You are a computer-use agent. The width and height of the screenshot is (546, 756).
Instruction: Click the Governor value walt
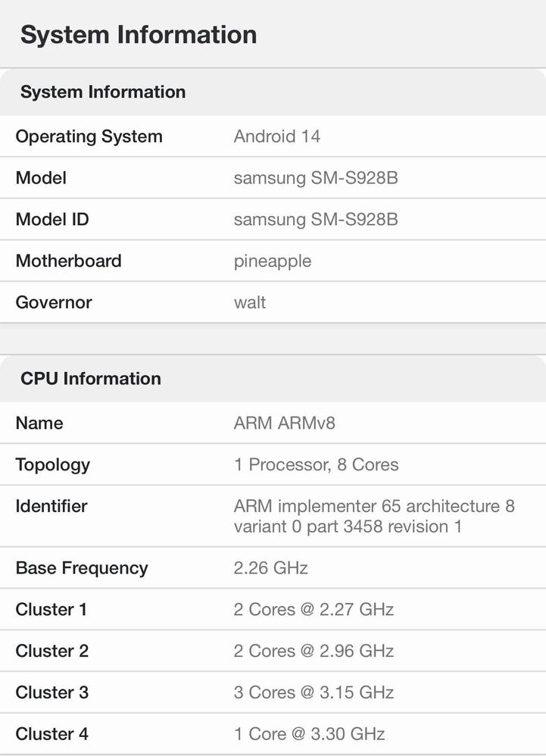(x=250, y=302)
